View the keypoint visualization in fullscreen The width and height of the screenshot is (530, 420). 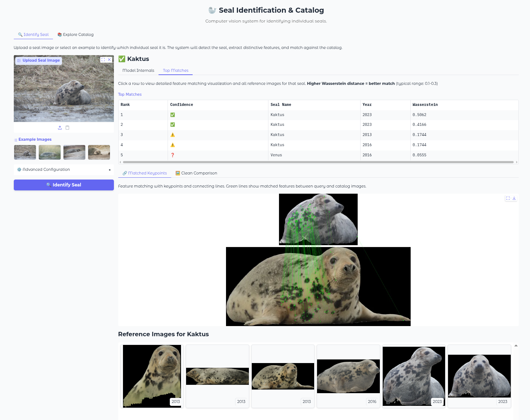(508, 198)
